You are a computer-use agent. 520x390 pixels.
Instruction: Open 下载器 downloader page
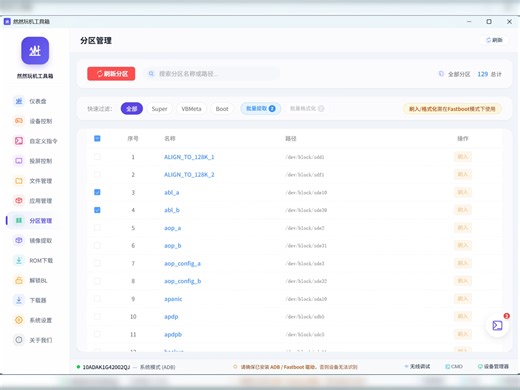[30, 300]
